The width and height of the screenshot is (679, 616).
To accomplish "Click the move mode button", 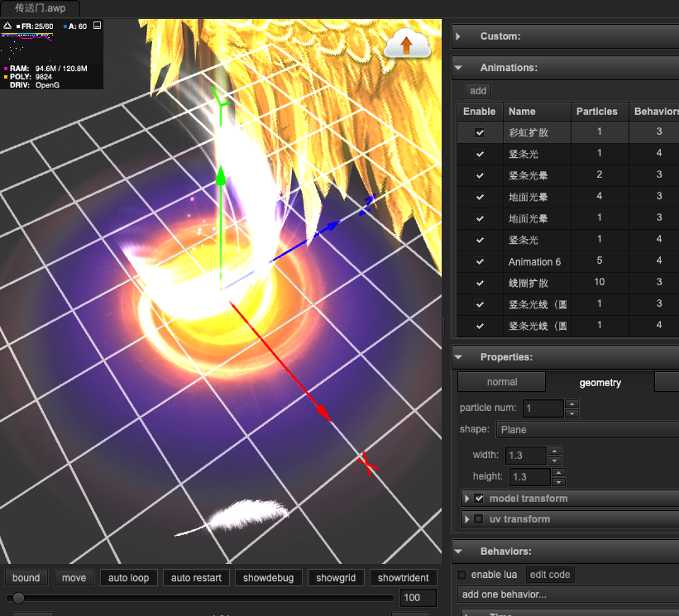I will tap(74, 577).
